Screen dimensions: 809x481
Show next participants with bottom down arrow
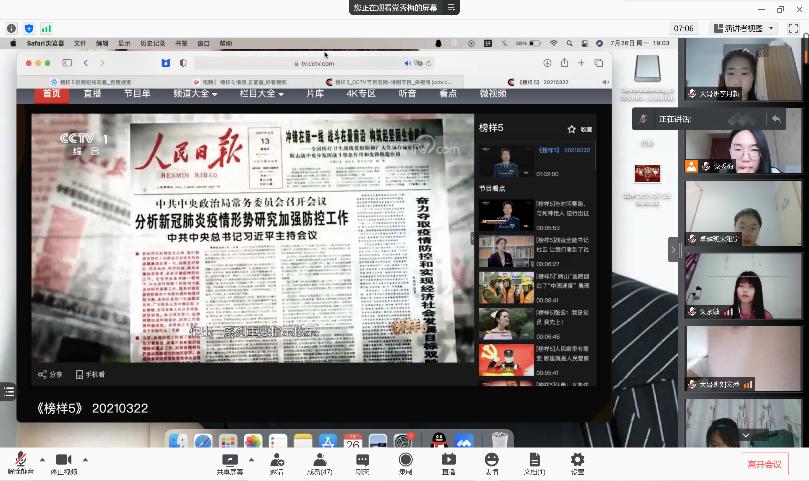click(746, 436)
